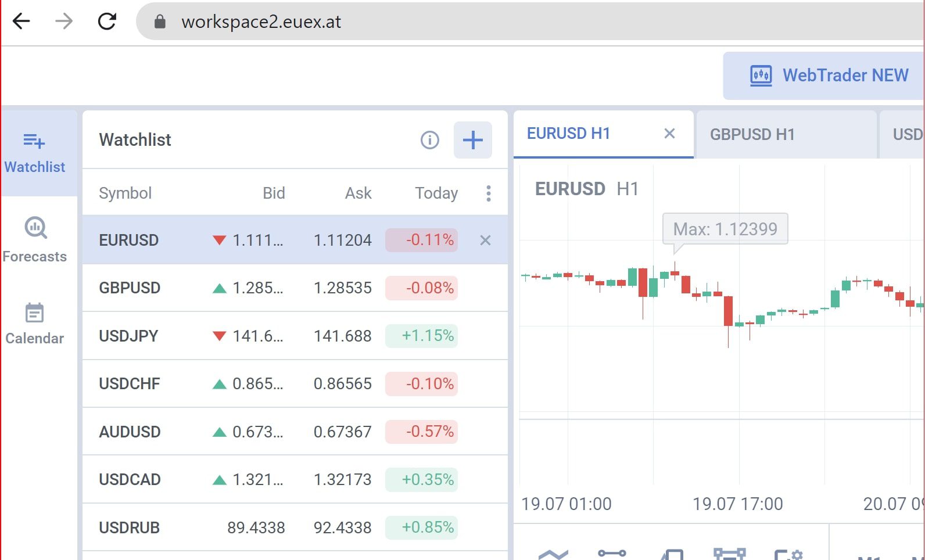Click AUDUSD -0.57% change badge
Viewport: 925px width, 560px height.
coord(422,432)
